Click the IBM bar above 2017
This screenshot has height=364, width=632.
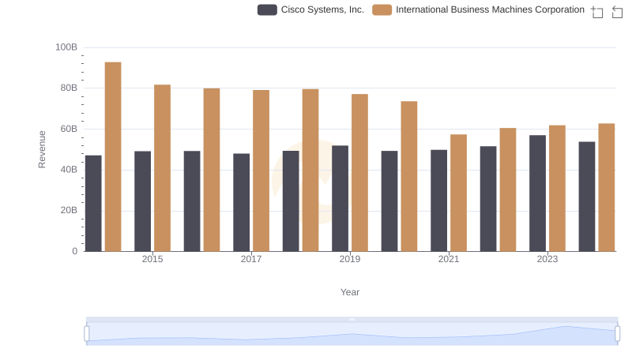tap(261, 171)
